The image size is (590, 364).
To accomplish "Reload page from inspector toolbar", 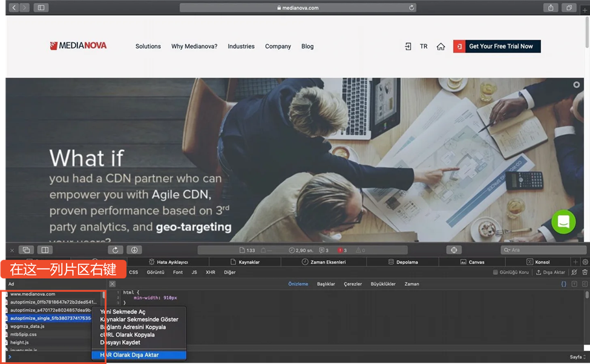I will [116, 250].
